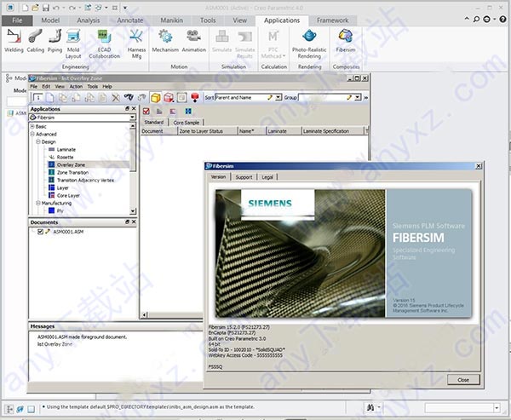This screenshot has width=511, height=420.
Task: Open the Applications Fibersim dropdown
Action: 132,118
